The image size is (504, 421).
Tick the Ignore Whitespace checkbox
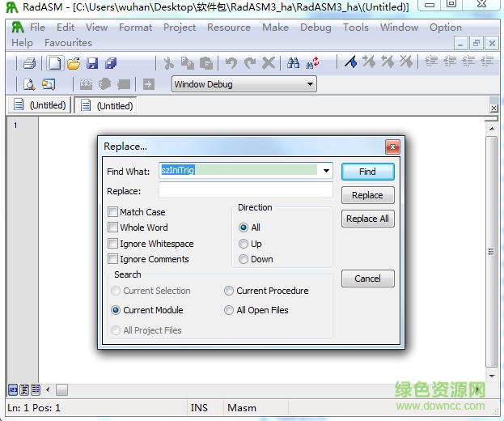click(112, 244)
